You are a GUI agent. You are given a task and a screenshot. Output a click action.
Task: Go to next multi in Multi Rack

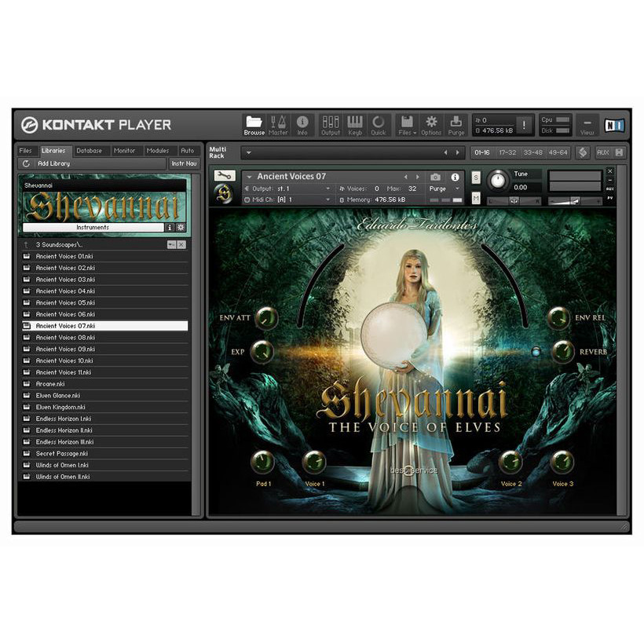[x=458, y=152]
